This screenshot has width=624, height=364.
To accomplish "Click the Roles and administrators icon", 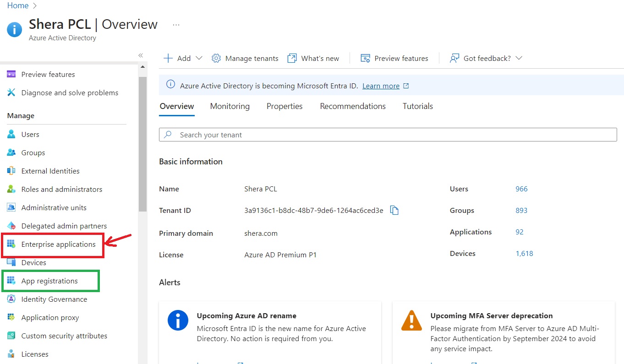I will [x=11, y=189].
